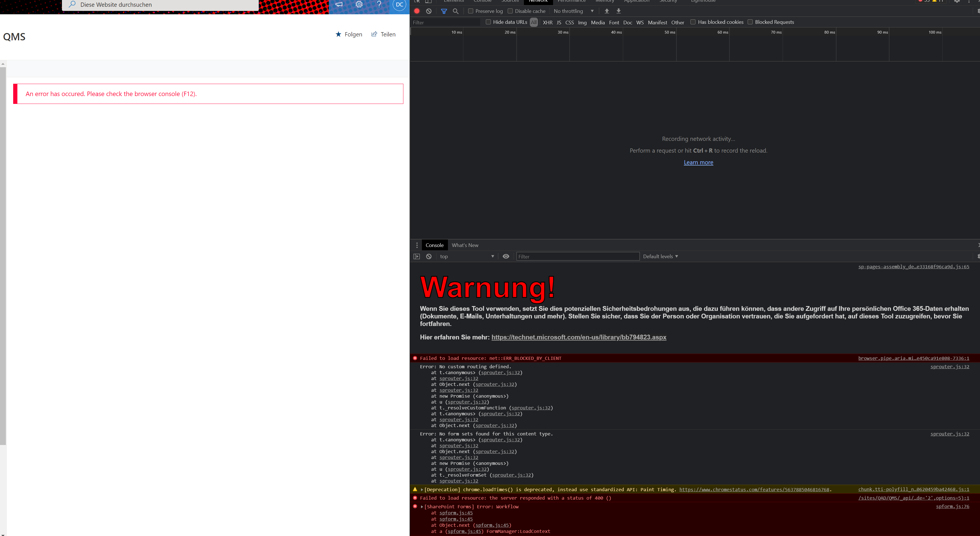The width and height of the screenshot is (980, 536).
Task: Open SharePoint settings gear icon
Action: (x=359, y=4)
